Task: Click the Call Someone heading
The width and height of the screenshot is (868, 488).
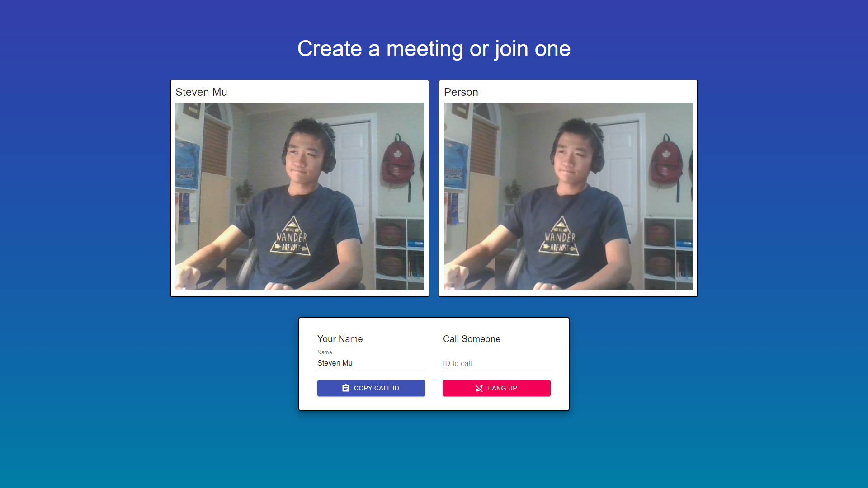Action: tap(472, 339)
